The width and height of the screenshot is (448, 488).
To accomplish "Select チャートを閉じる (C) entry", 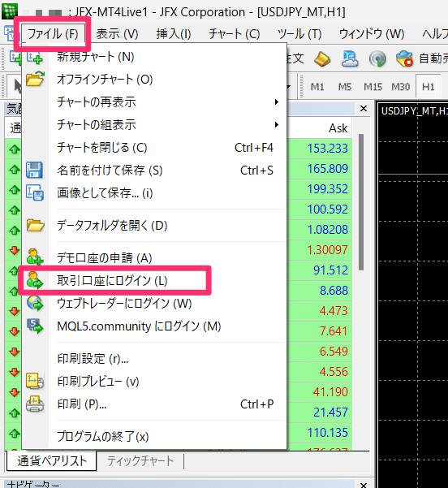I will pos(154,148).
